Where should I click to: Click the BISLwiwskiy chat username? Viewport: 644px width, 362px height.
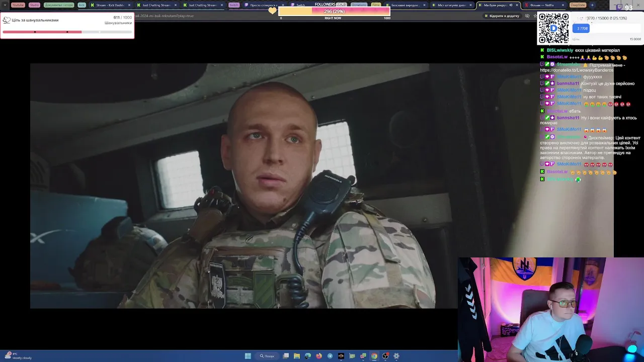pyautogui.click(x=560, y=50)
